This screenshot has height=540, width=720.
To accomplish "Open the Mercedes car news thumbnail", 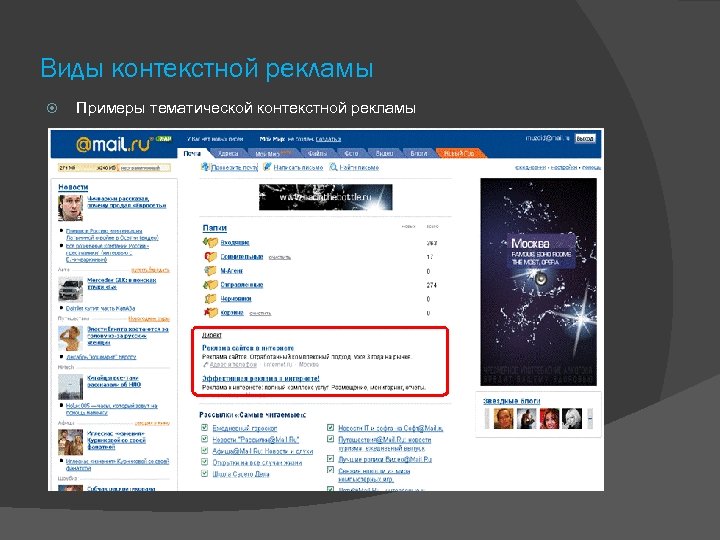I will (70, 289).
